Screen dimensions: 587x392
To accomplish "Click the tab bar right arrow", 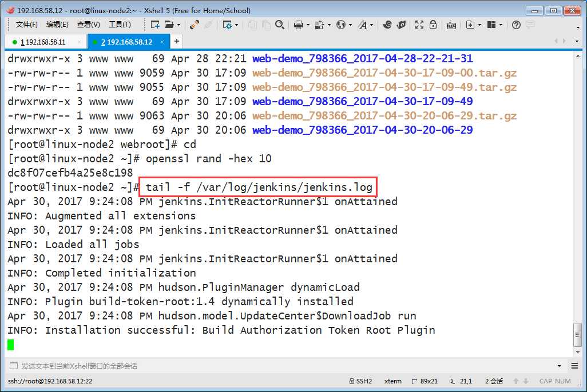I will pyautogui.click(x=564, y=41).
